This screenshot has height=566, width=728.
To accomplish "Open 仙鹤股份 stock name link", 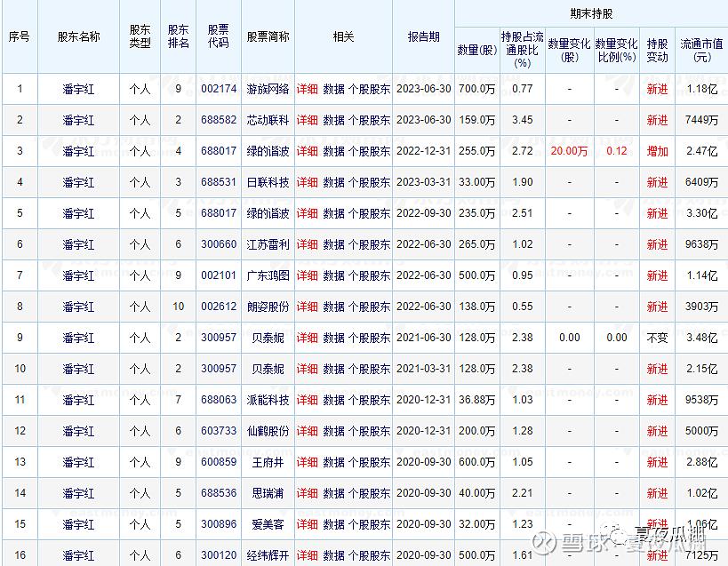I will (x=268, y=431).
